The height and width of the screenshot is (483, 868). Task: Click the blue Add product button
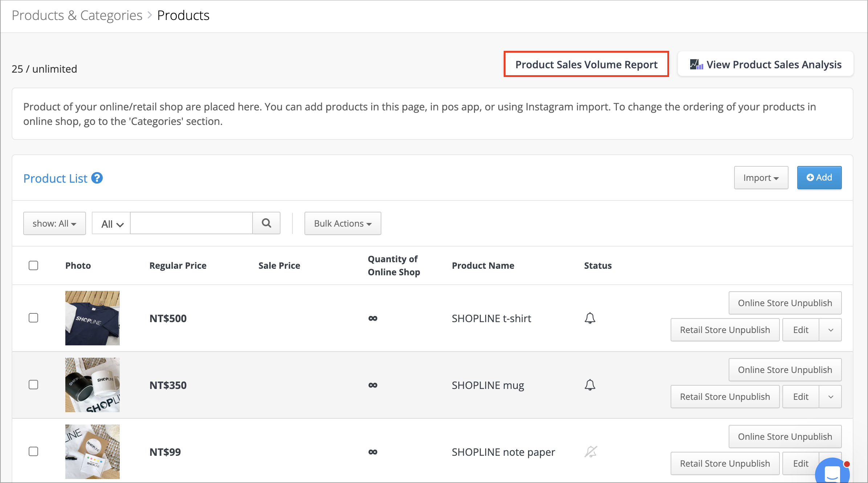(819, 178)
